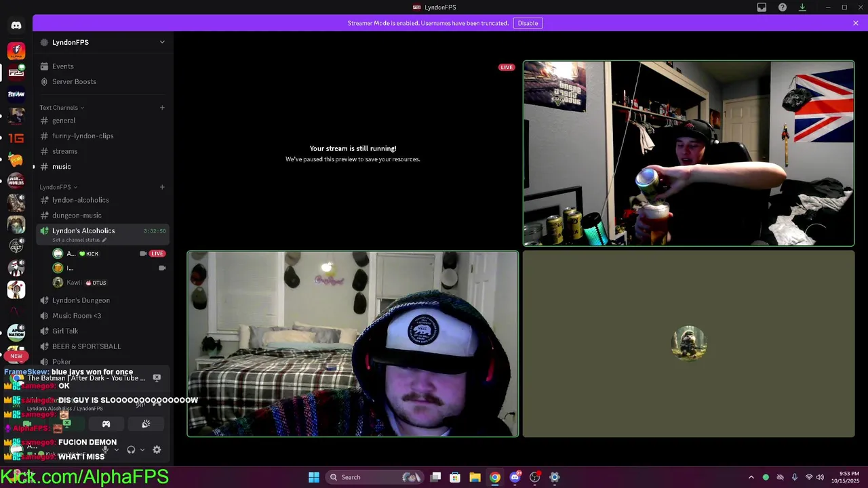Switch to OBS Studio on the taskbar
The height and width of the screenshot is (488, 868).
[535, 477]
